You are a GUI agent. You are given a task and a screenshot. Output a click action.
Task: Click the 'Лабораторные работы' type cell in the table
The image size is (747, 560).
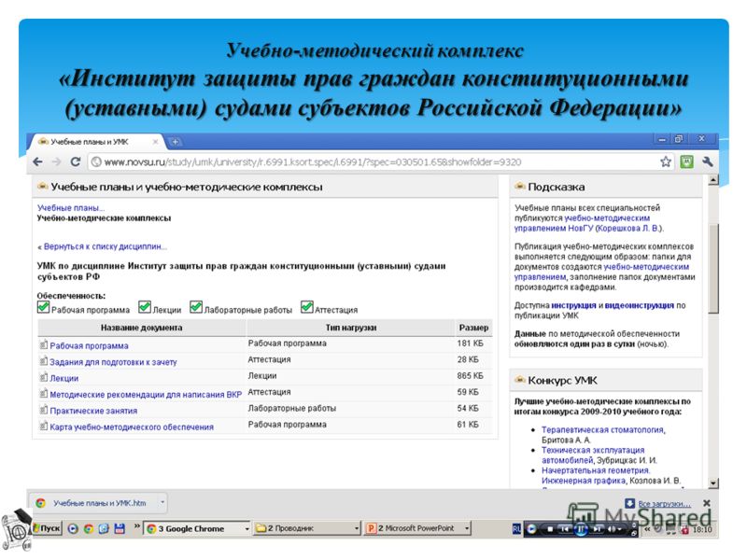pyautogui.click(x=291, y=408)
